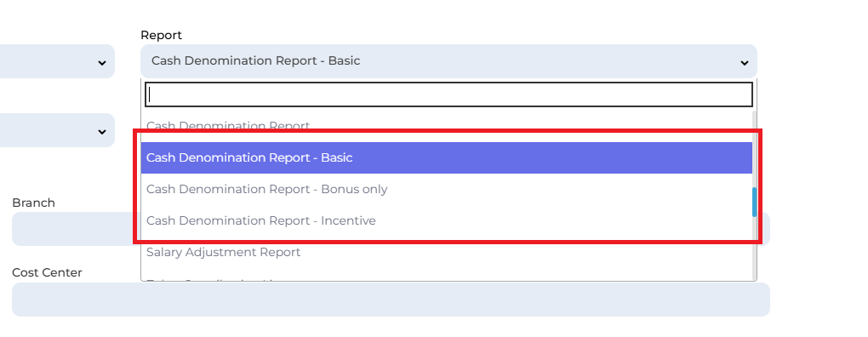Click the blue scrollbar thumb in the list
This screenshot has width=868, height=337.
pyautogui.click(x=754, y=202)
